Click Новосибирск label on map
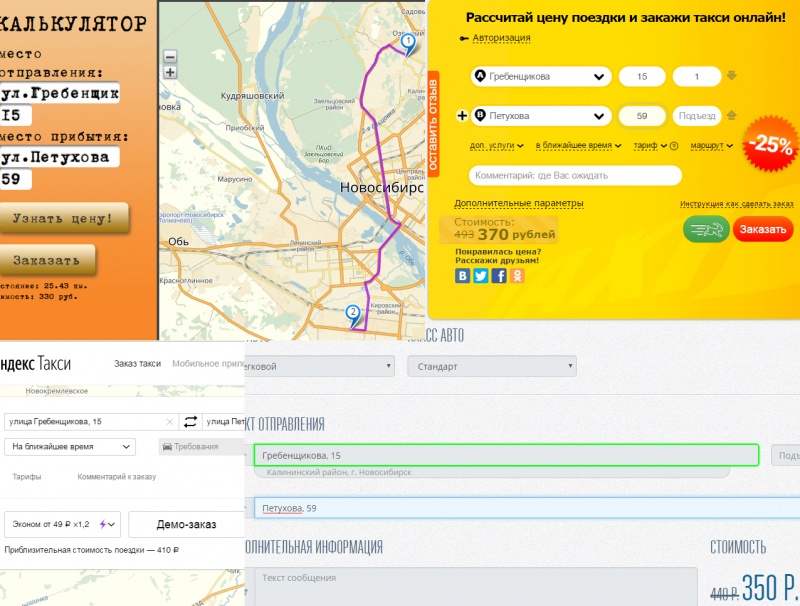Screen dimensions: 800x606 click(x=382, y=188)
